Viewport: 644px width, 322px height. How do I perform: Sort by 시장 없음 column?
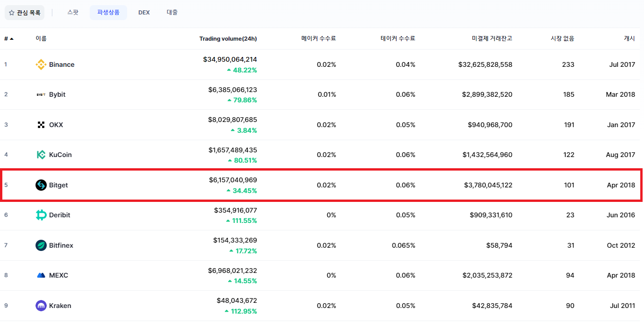coord(563,38)
